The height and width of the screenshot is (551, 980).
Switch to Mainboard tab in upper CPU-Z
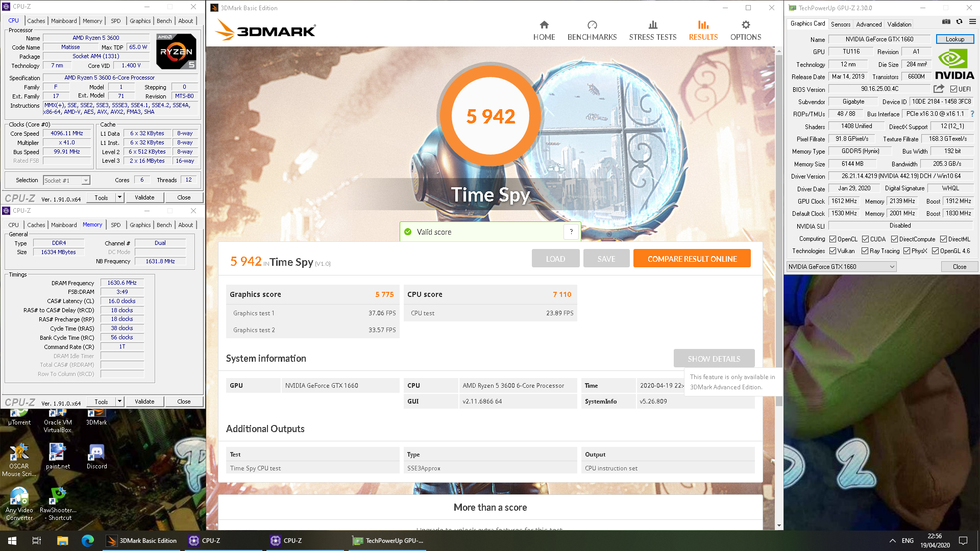tap(64, 21)
